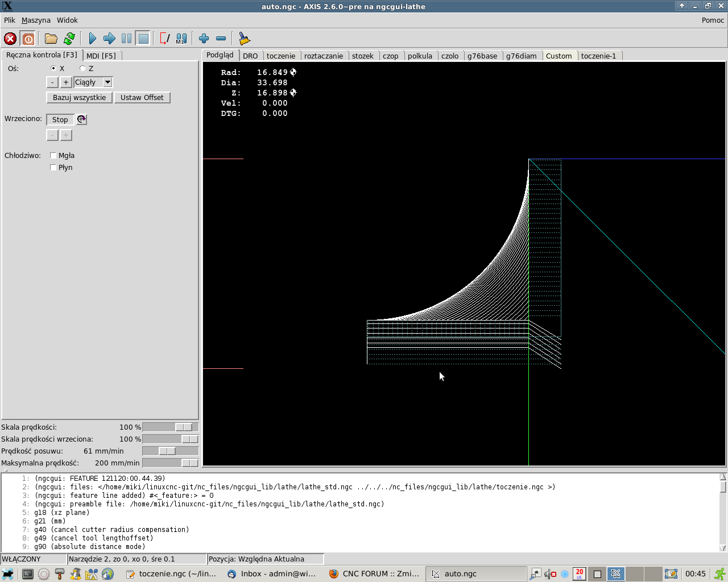Image resolution: width=728 pixels, height=582 pixels.
Task: Open the magnifier search icon in system tray
Action: click(x=535, y=574)
